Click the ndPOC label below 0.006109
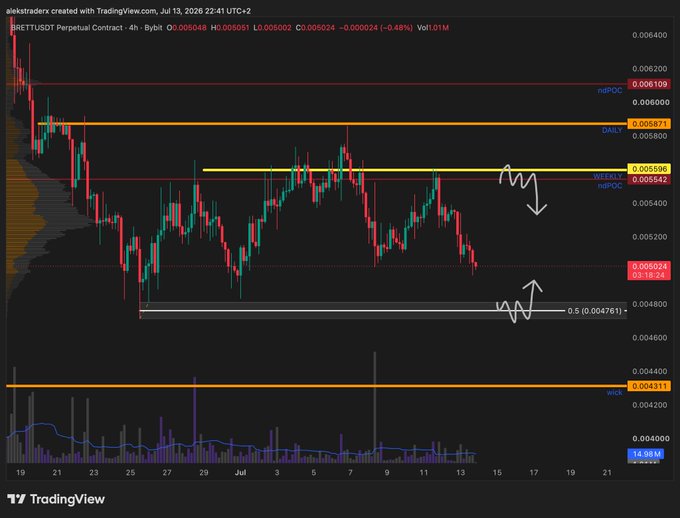 pos(610,90)
